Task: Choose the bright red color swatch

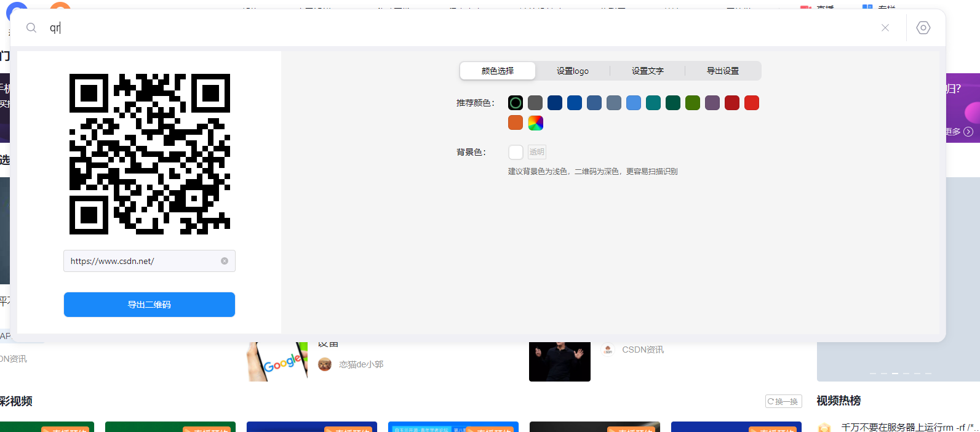Action: (752, 103)
